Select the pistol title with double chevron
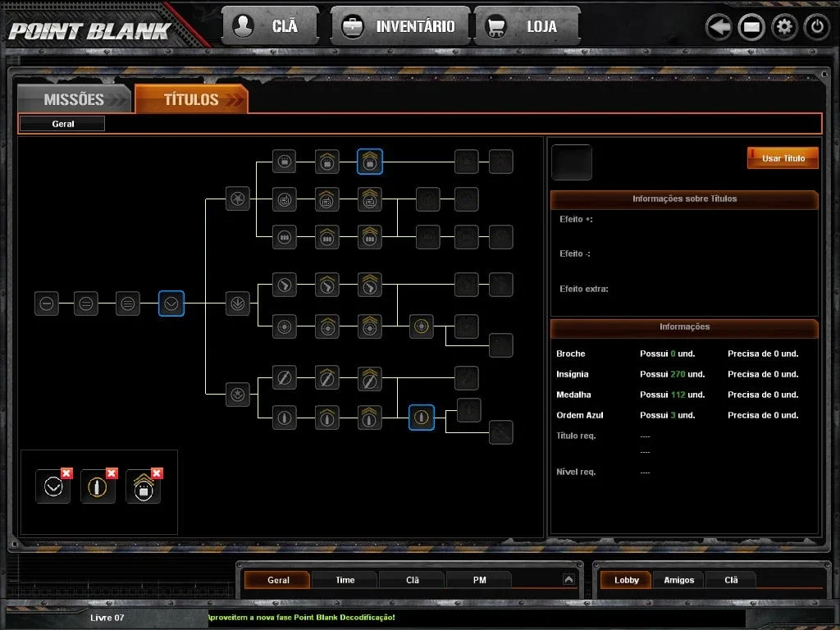The width and height of the screenshot is (840, 630). tap(370, 285)
